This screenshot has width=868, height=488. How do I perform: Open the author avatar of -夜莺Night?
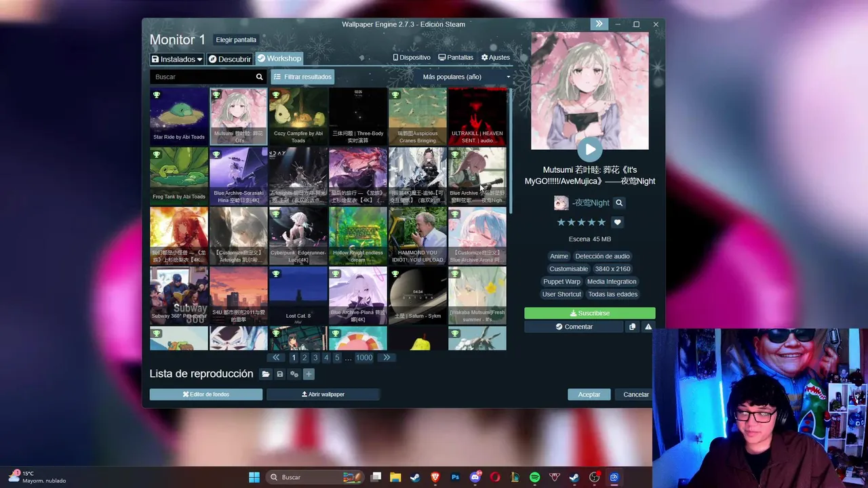561,203
